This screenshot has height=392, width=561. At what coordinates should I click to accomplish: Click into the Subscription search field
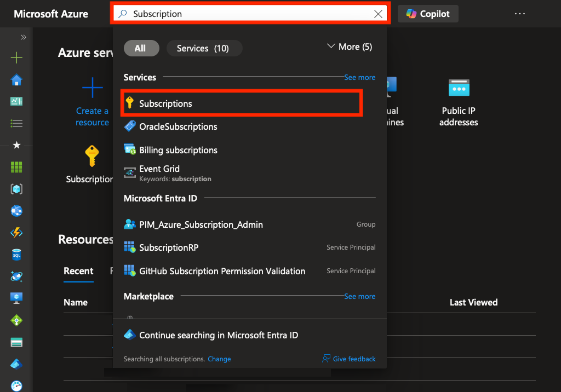tap(247, 14)
